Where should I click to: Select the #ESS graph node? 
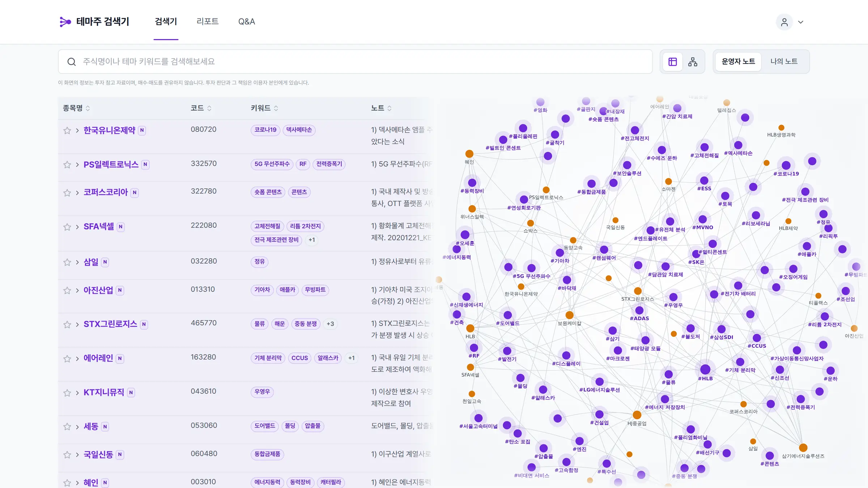click(x=704, y=181)
